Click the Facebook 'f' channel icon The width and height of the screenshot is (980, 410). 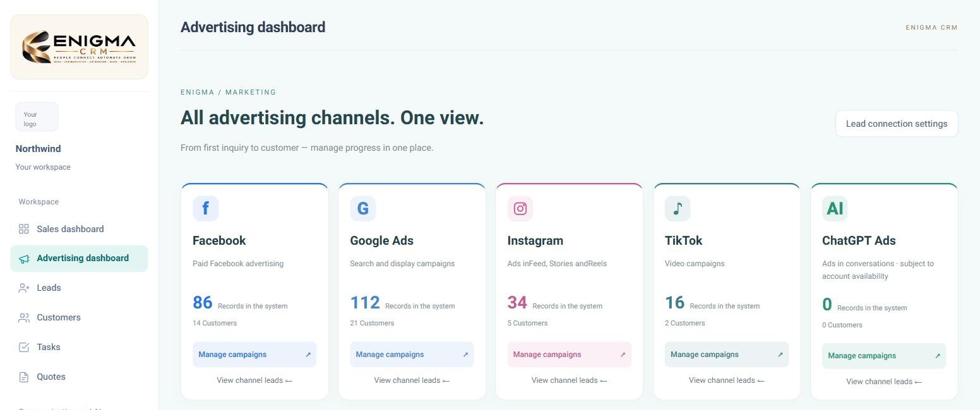click(205, 208)
